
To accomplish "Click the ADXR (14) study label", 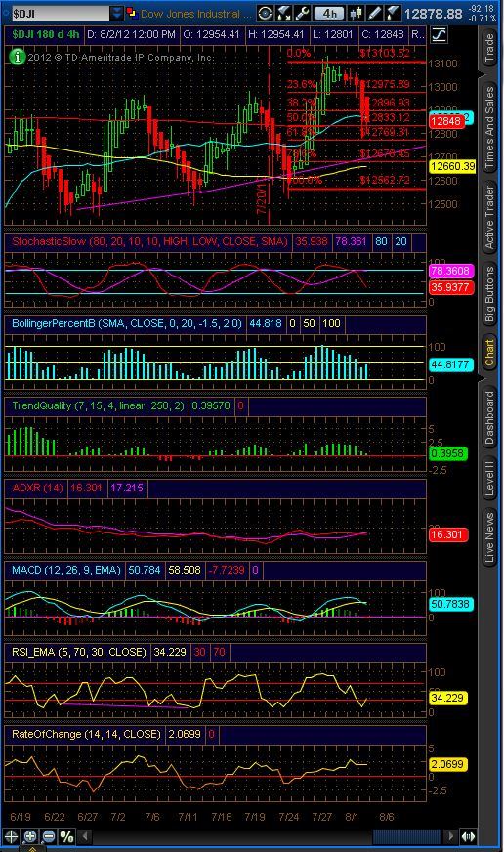I will pos(37,488).
